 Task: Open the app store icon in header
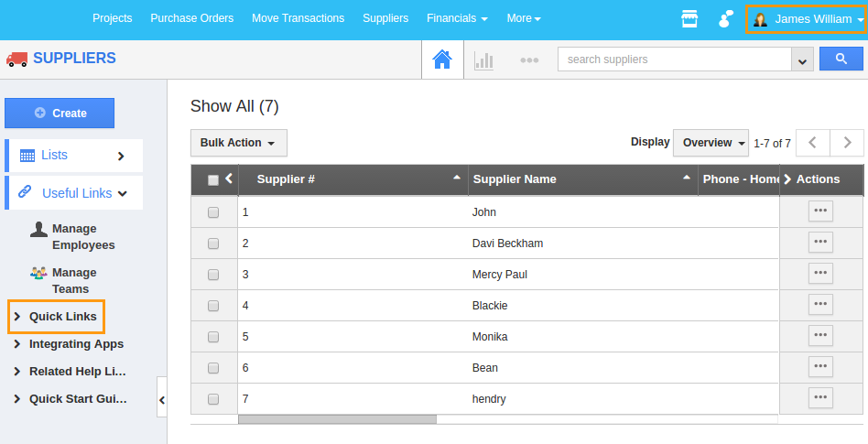tap(689, 19)
